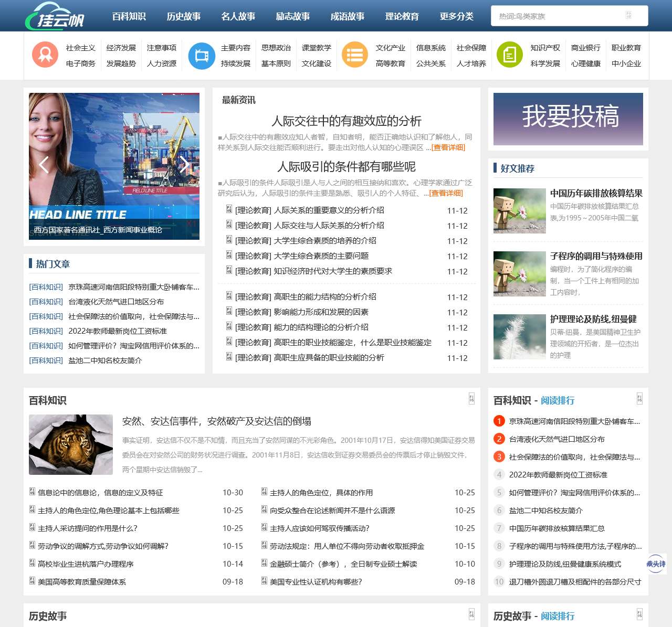Click the 社会主义 tag link
The height and width of the screenshot is (627, 672).
[x=81, y=48]
